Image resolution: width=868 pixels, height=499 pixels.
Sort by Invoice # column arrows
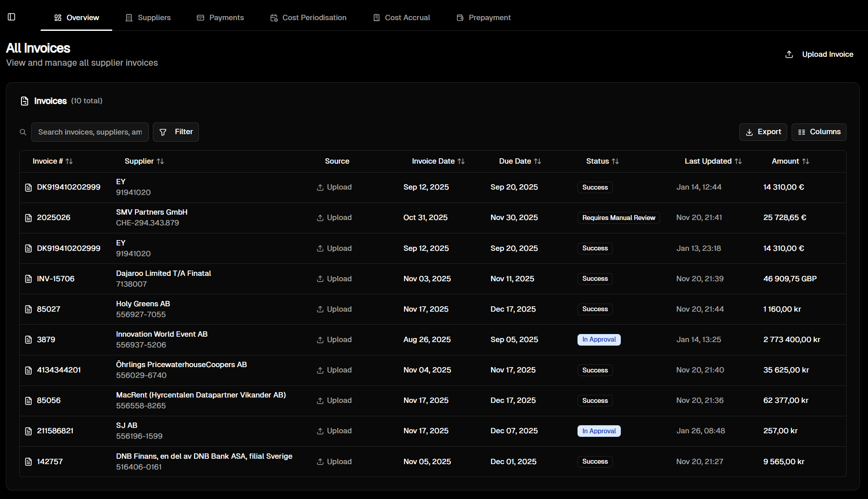69,161
